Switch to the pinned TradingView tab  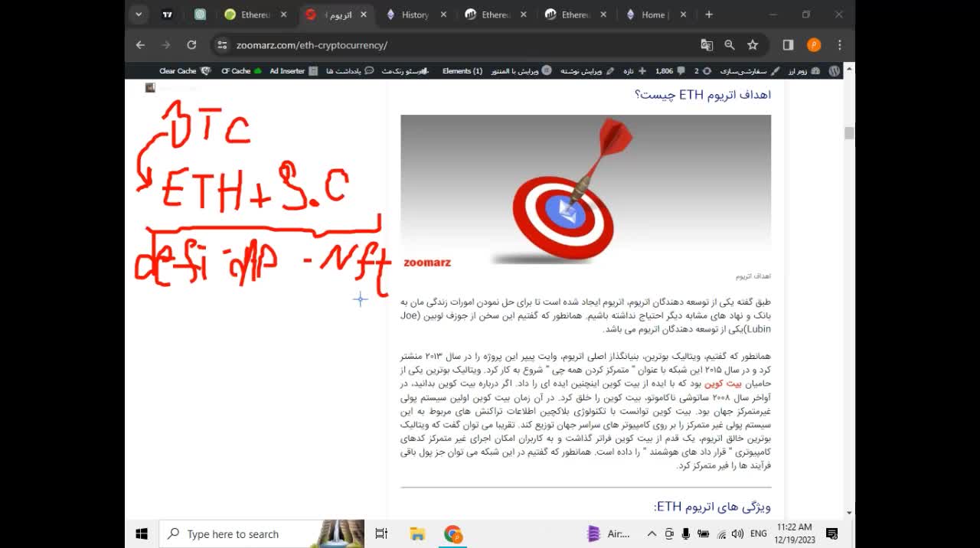pyautogui.click(x=168, y=14)
